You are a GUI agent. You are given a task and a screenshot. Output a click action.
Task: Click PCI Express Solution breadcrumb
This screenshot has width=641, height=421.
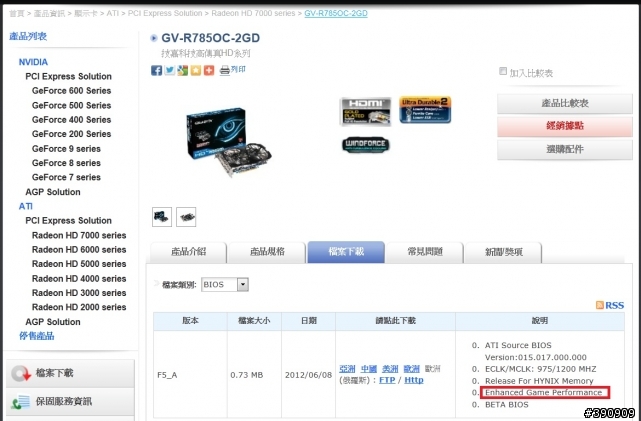pos(165,13)
